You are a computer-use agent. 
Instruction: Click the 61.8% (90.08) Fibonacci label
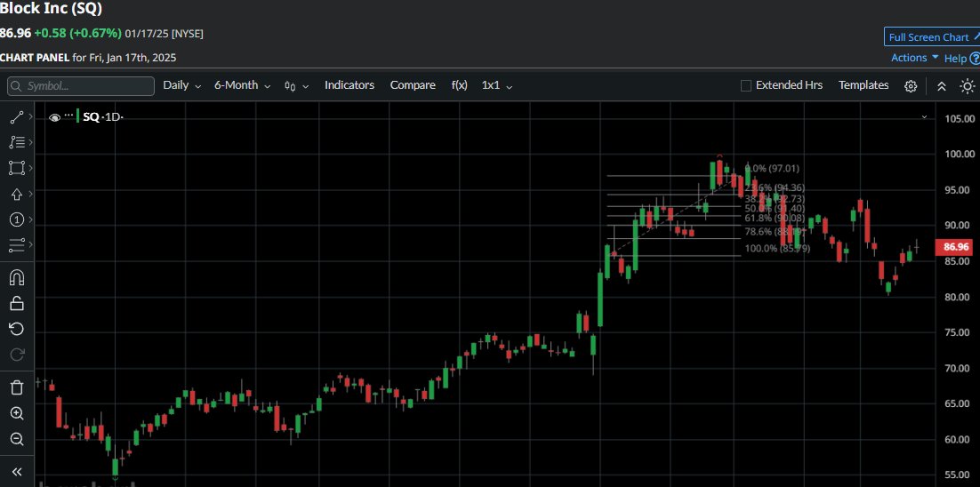(x=775, y=218)
